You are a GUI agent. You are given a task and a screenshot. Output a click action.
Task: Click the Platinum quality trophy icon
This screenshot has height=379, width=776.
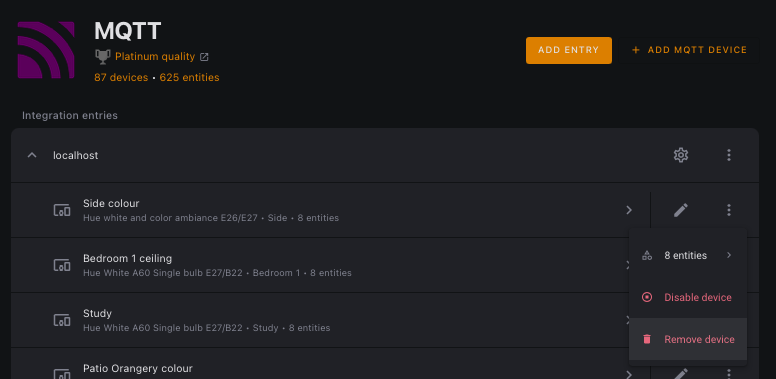tap(102, 56)
